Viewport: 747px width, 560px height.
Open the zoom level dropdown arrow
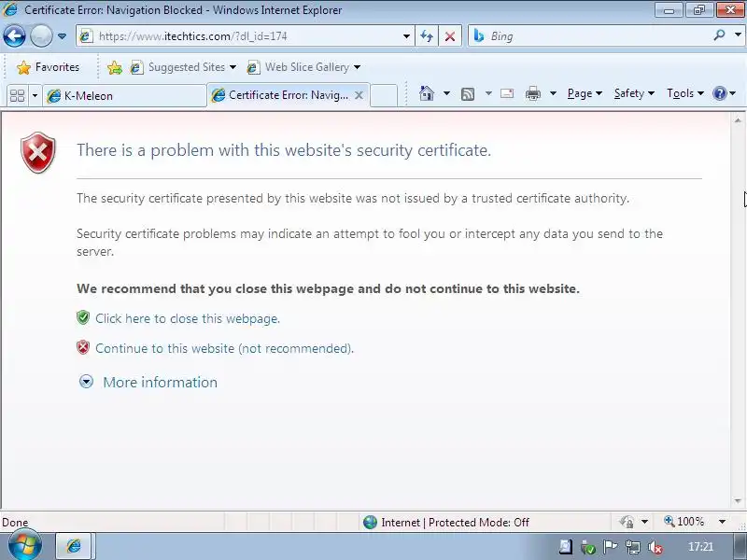point(722,522)
